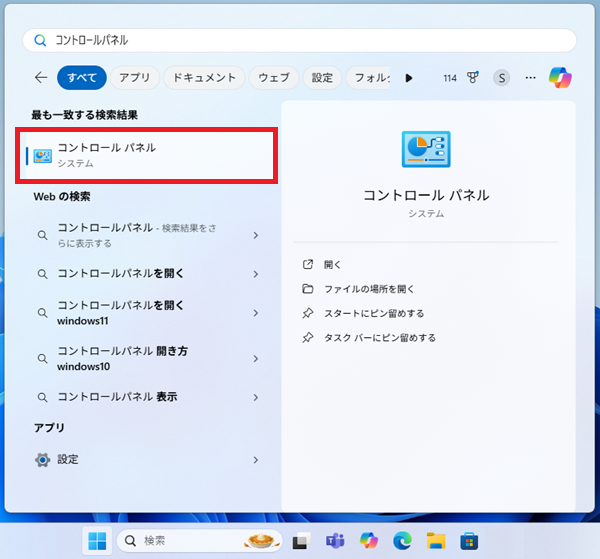Launch Microsoft Teams from the taskbar

[x=335, y=541]
